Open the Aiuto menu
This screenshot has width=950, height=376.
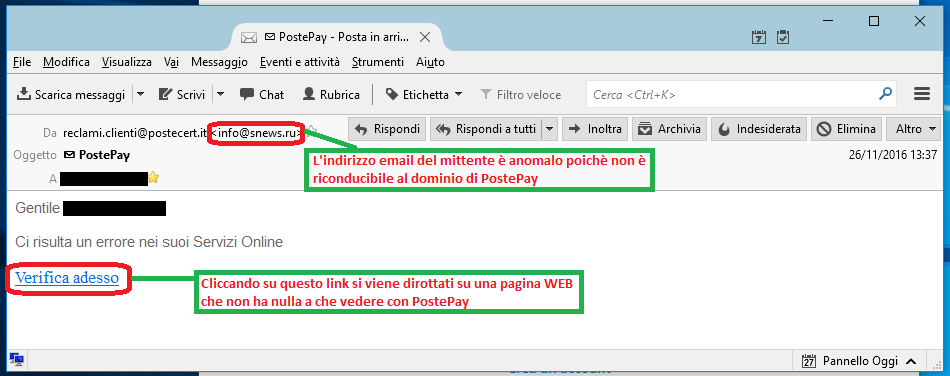click(430, 62)
